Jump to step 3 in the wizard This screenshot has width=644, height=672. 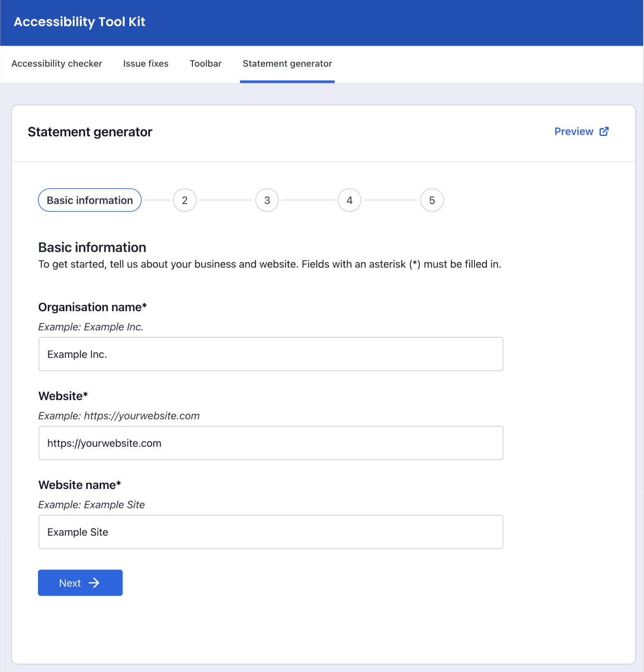[x=267, y=200]
